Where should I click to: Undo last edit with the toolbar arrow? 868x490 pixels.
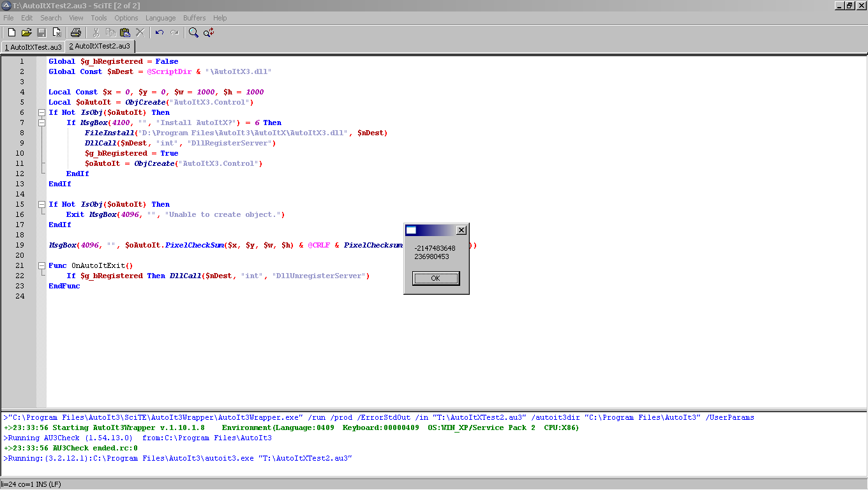point(160,33)
